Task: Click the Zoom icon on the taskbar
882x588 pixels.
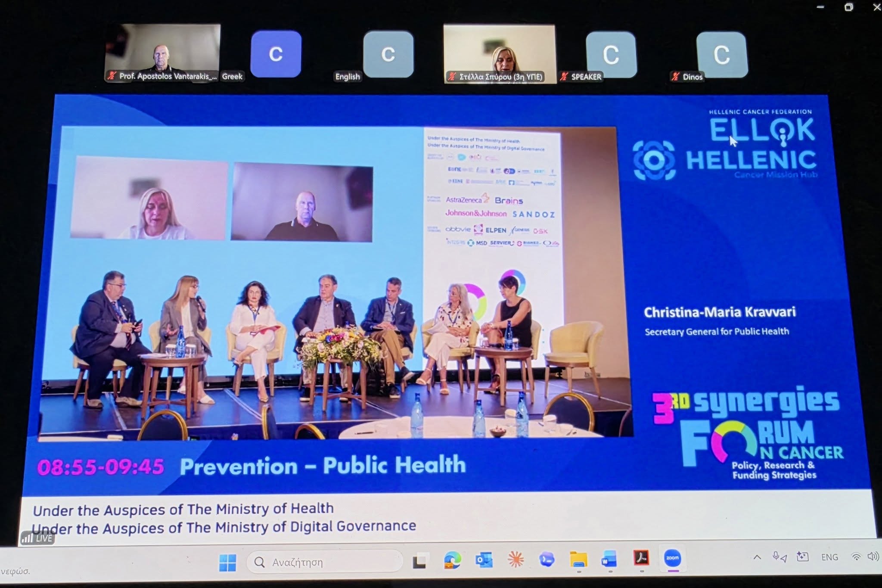Action: [673, 558]
